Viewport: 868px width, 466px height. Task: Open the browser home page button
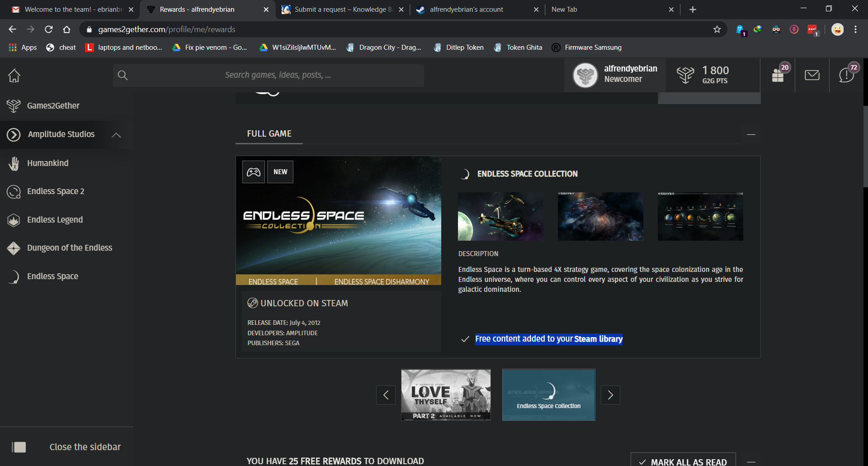pyautogui.click(x=66, y=29)
